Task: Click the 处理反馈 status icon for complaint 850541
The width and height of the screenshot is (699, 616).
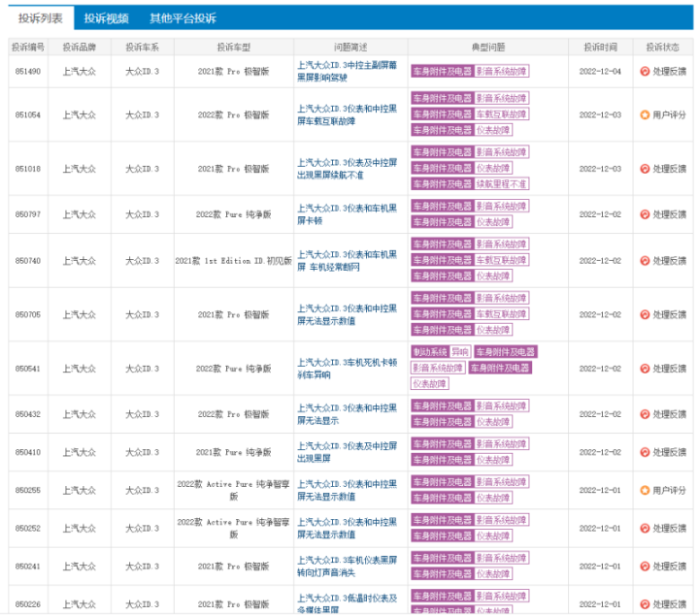Action: click(x=645, y=369)
